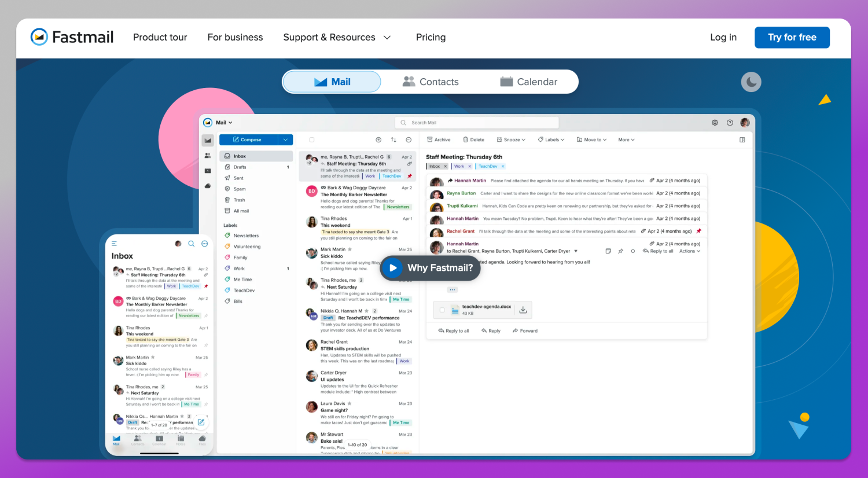Click the pin icon in the open message

coord(620,251)
